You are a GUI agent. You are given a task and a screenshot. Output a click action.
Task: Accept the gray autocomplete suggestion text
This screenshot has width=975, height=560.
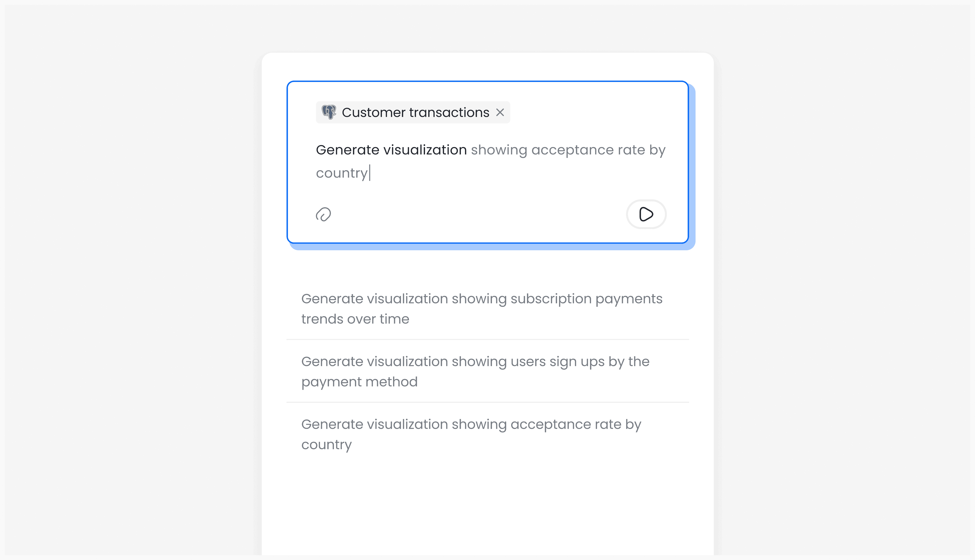(568, 150)
